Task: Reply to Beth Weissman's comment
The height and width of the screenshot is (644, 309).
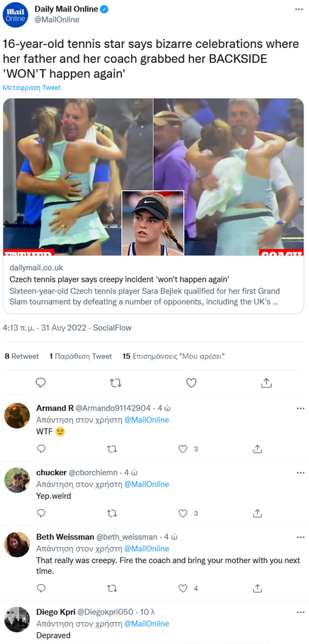Action: tap(41, 589)
